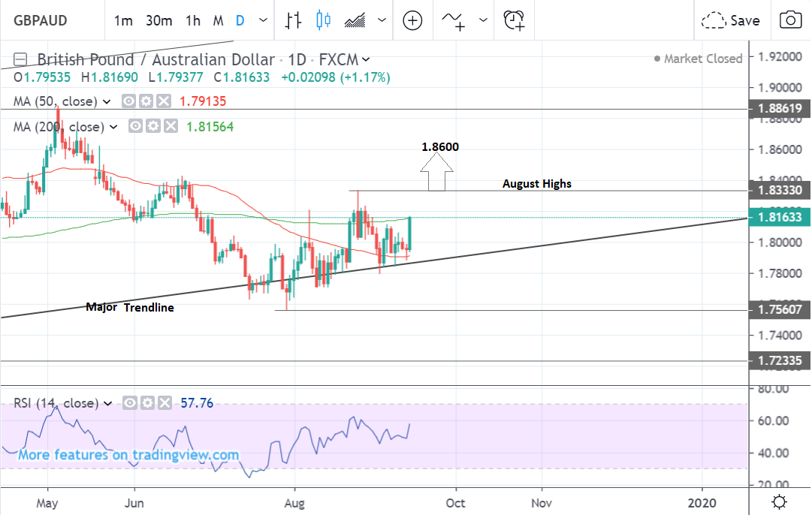Hide the MA 200 indicator with eye icon
This screenshot has height=518, width=812.
136,126
